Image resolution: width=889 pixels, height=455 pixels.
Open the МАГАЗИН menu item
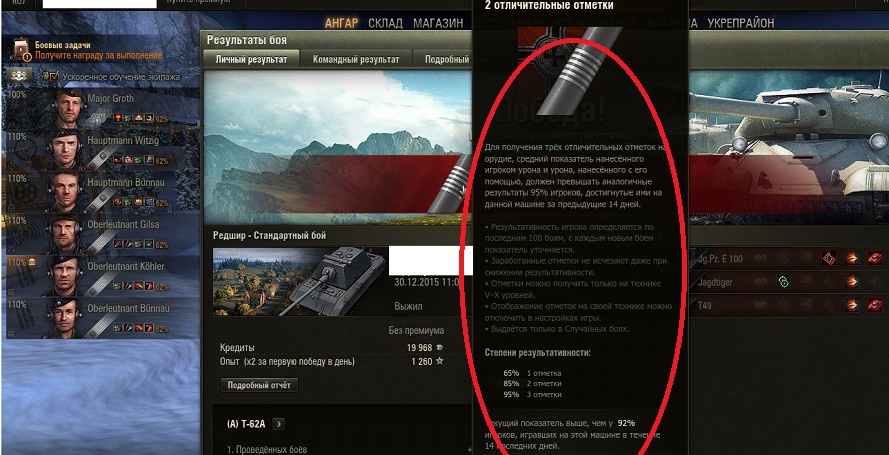[438, 23]
